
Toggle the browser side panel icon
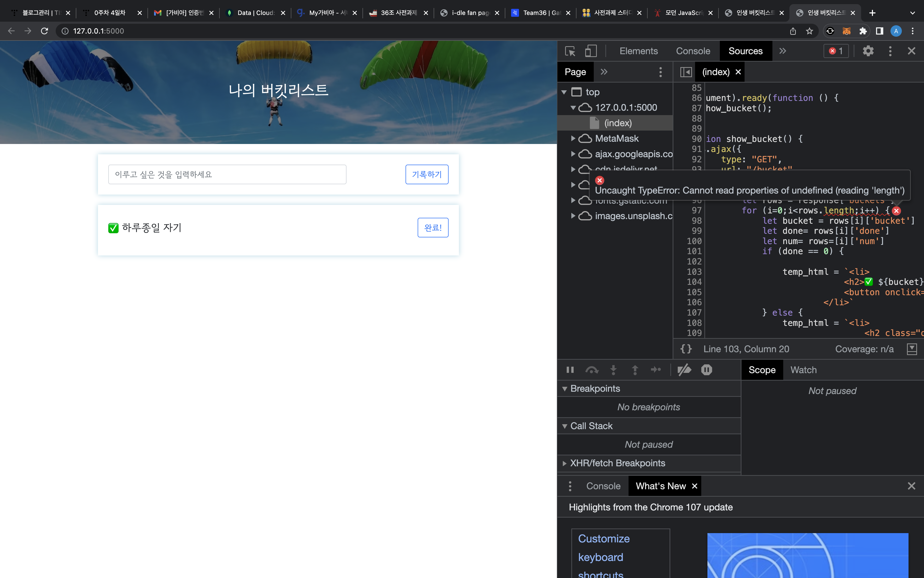click(879, 31)
